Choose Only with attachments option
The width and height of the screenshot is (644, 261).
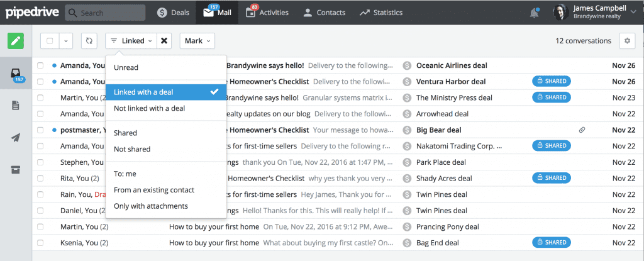[166, 206]
